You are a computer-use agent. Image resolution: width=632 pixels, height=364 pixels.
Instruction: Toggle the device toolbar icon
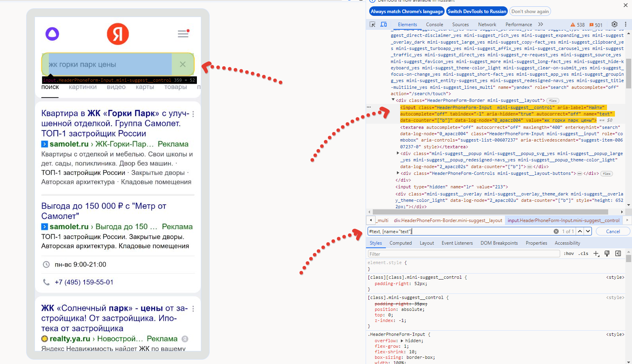pos(383,24)
